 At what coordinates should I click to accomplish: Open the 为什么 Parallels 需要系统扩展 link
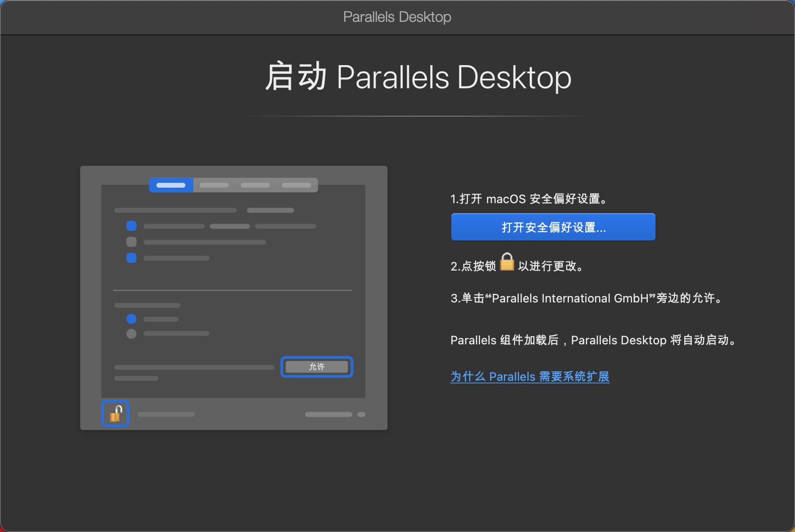(x=530, y=377)
